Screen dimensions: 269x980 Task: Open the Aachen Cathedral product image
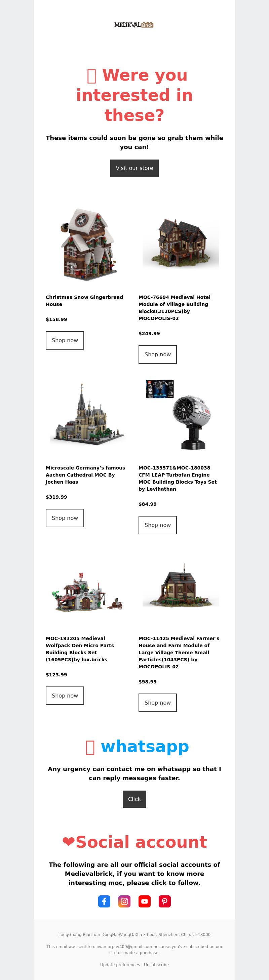[88, 415]
